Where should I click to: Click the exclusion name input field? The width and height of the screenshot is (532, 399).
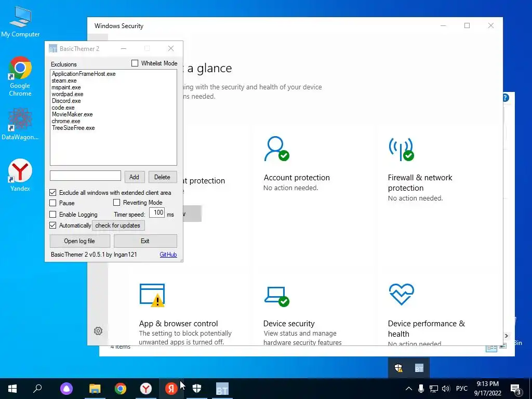[x=86, y=176]
